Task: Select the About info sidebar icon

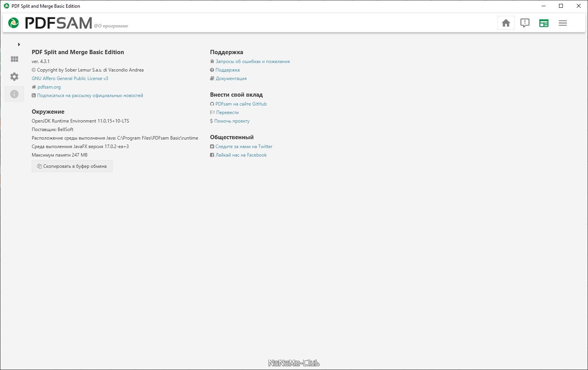Action: click(14, 94)
